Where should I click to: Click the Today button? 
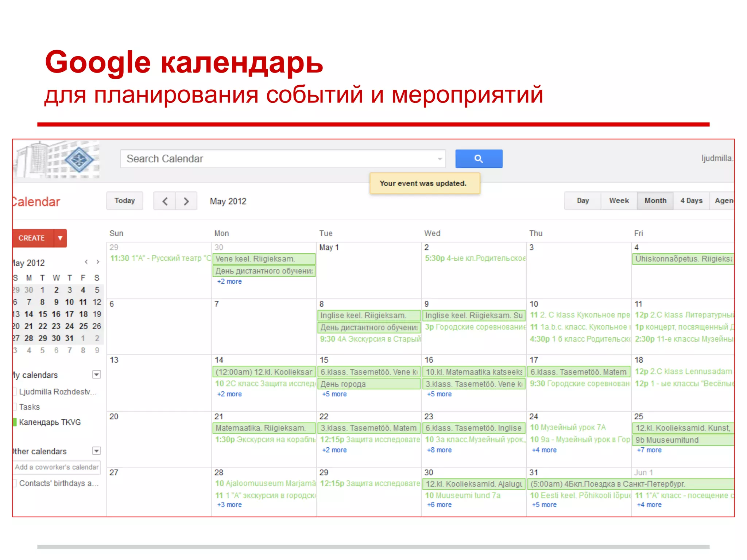click(x=125, y=201)
